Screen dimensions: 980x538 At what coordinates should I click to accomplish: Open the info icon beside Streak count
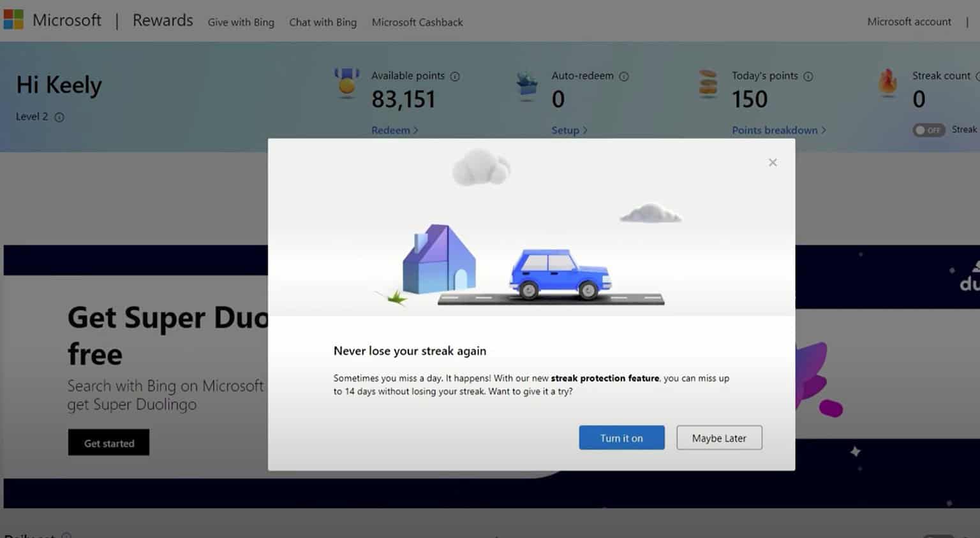pyautogui.click(x=976, y=76)
